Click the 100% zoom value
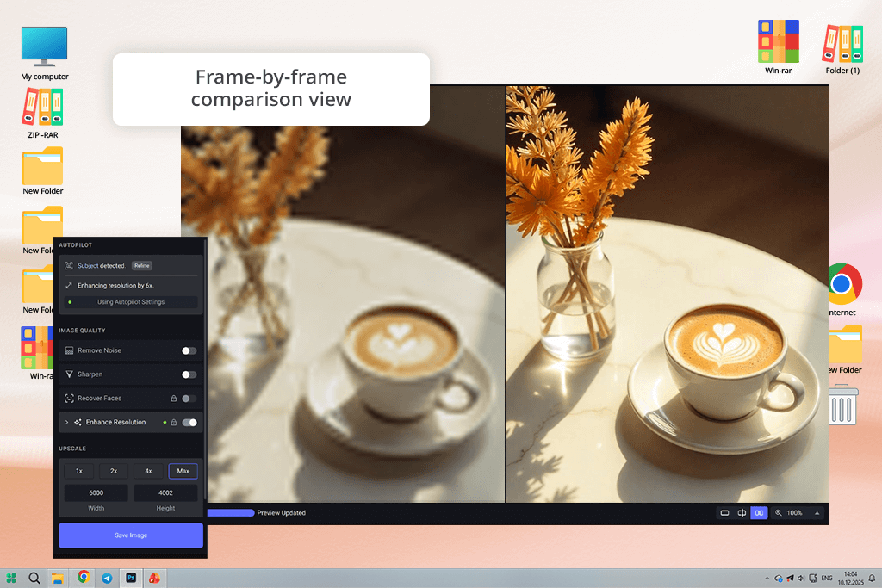 tap(794, 513)
